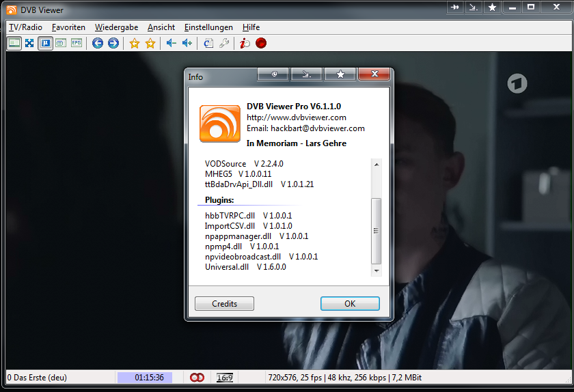This screenshot has height=392, width=574.
Task: Go to next channel with blue right arrow
Action: (113, 43)
